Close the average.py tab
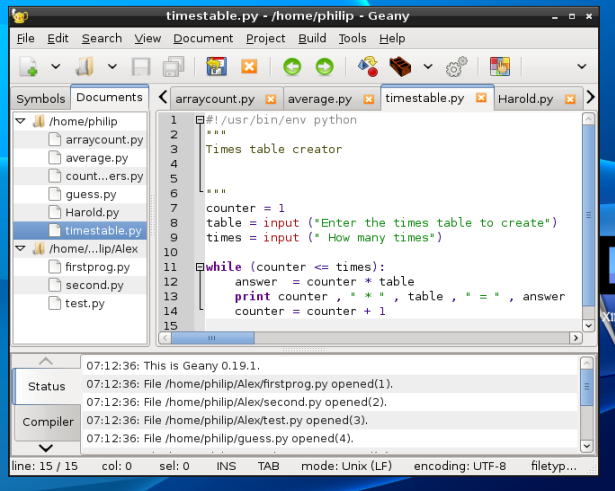This screenshot has height=491, width=615. click(368, 99)
